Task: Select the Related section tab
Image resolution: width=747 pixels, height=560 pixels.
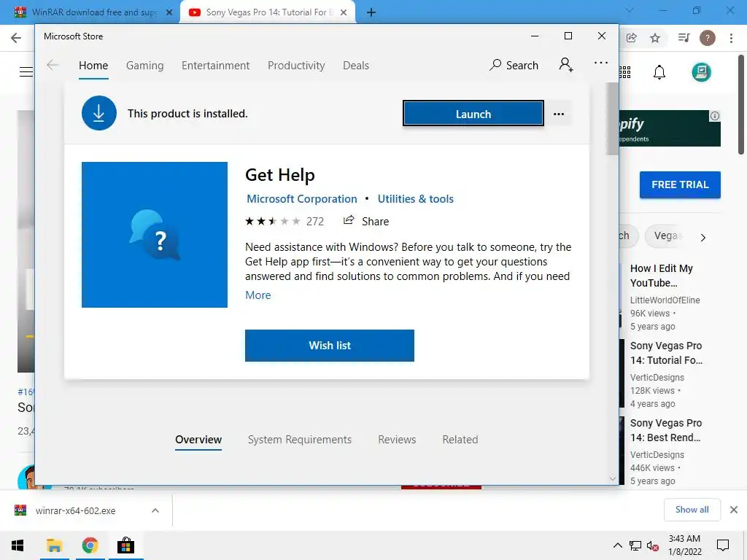Action: (460, 440)
